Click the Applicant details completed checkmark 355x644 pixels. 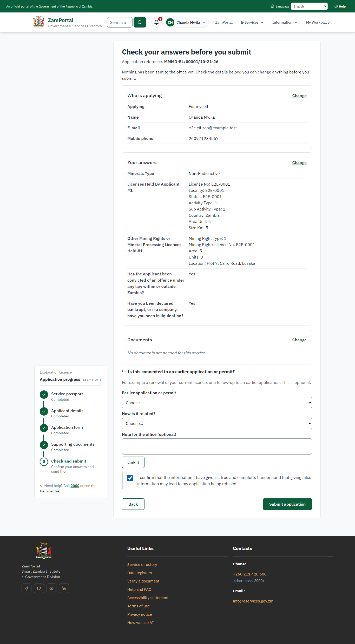tap(44, 411)
